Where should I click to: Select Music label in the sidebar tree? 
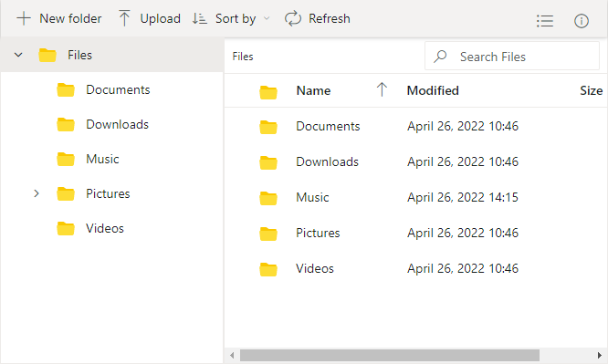tap(102, 159)
